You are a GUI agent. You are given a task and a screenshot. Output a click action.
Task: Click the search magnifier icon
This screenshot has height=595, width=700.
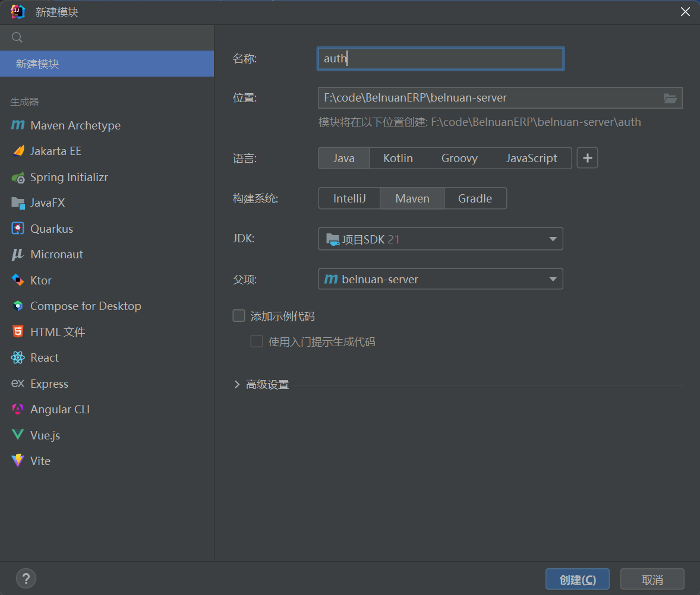tap(17, 37)
